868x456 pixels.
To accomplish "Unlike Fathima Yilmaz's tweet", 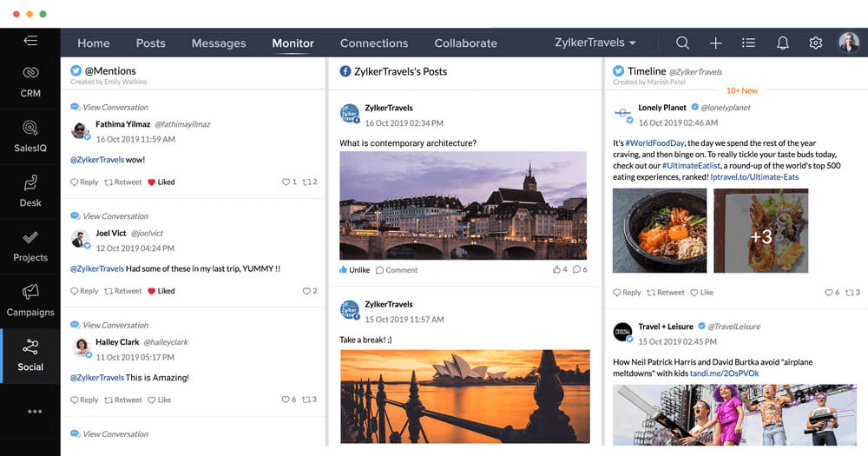I will [x=161, y=182].
